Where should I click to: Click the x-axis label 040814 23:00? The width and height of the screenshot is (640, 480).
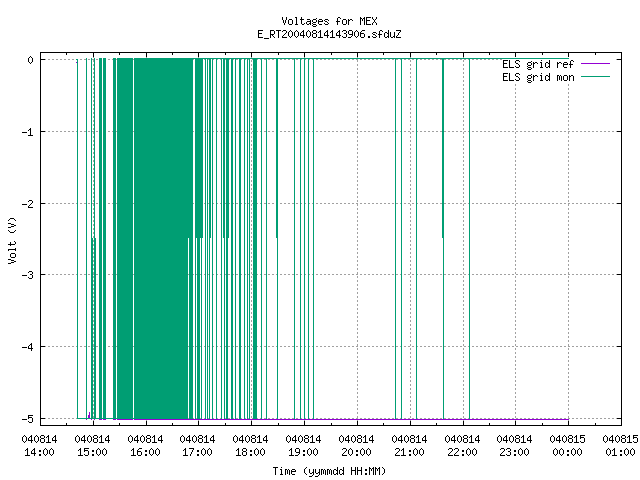click(x=515, y=446)
